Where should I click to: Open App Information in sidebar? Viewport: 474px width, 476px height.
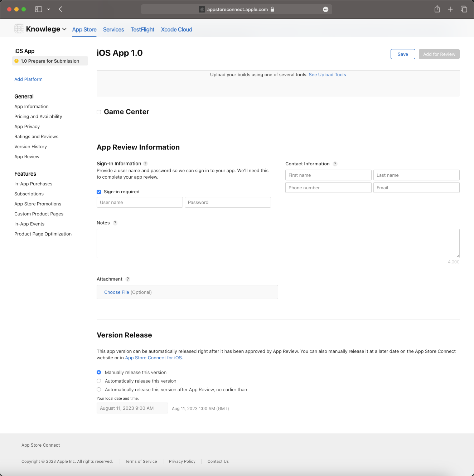tap(32, 106)
